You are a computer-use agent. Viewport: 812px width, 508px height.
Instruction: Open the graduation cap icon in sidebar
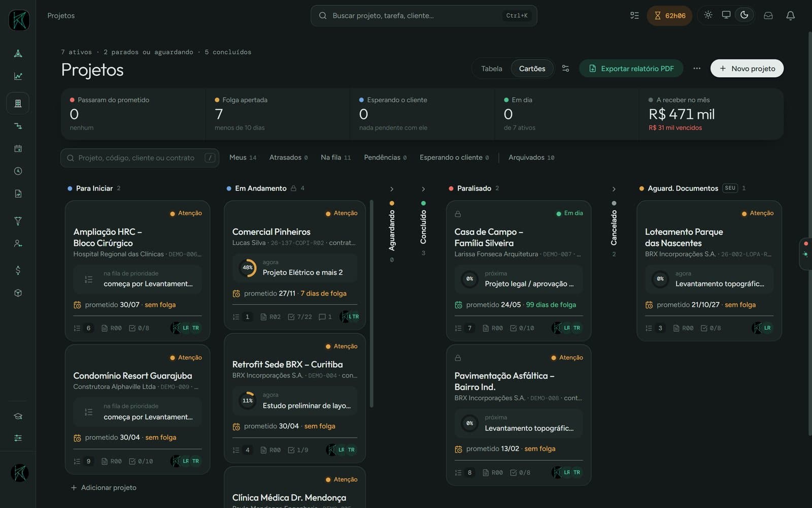pos(18,416)
